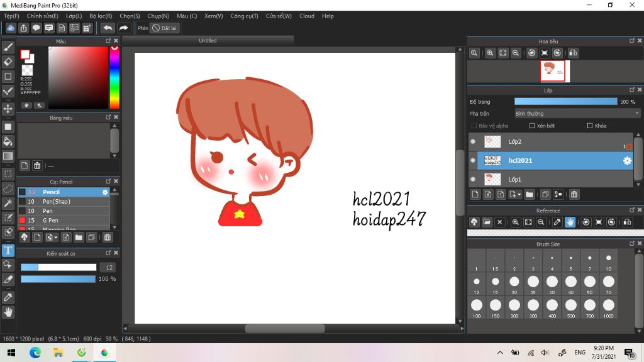Select the Lớp1 layer
This screenshot has height=362, width=644.
coord(551,179)
